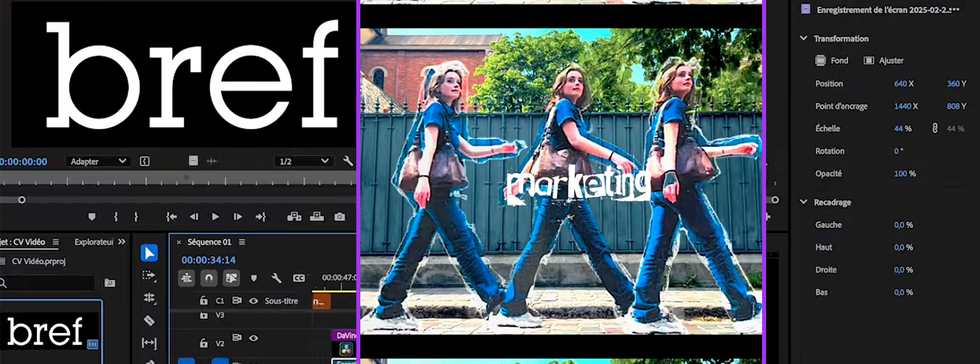The image size is (980, 364).
Task: Click the timeline timecode 00:00:34:14
Action: click(x=208, y=260)
